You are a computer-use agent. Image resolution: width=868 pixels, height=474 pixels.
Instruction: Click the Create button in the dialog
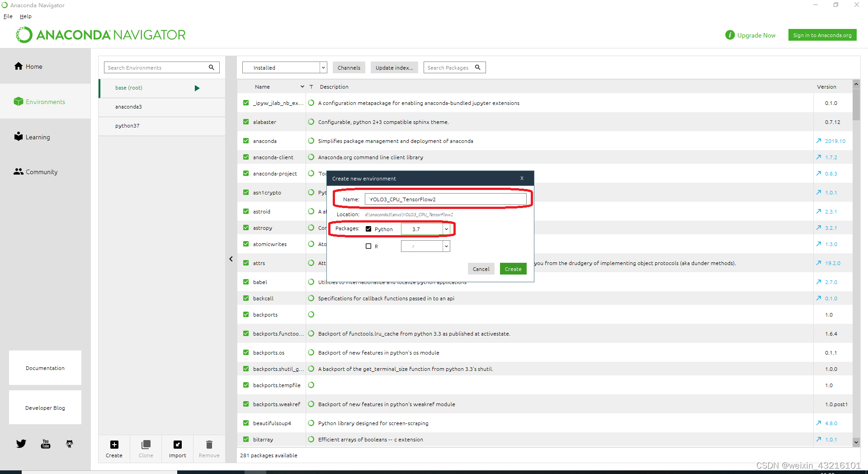[513, 269]
